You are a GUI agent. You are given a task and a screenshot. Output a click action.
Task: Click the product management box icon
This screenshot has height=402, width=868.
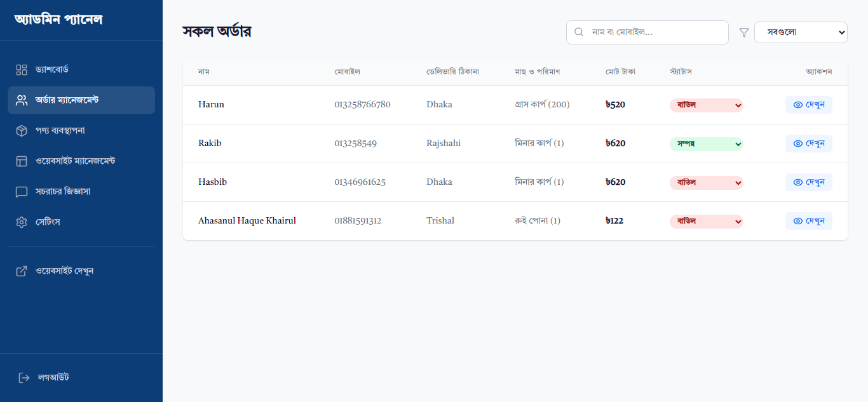(x=22, y=131)
